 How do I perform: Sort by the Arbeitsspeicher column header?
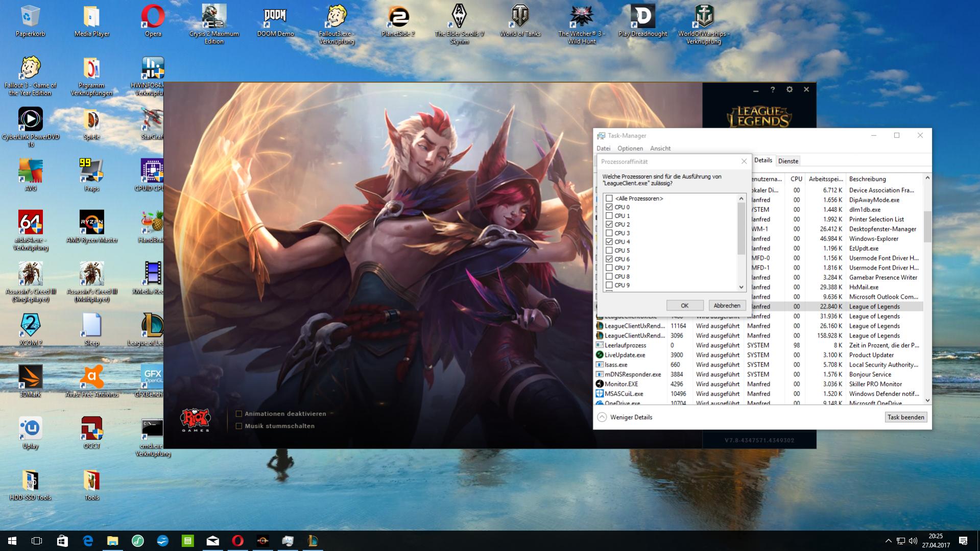click(825, 179)
